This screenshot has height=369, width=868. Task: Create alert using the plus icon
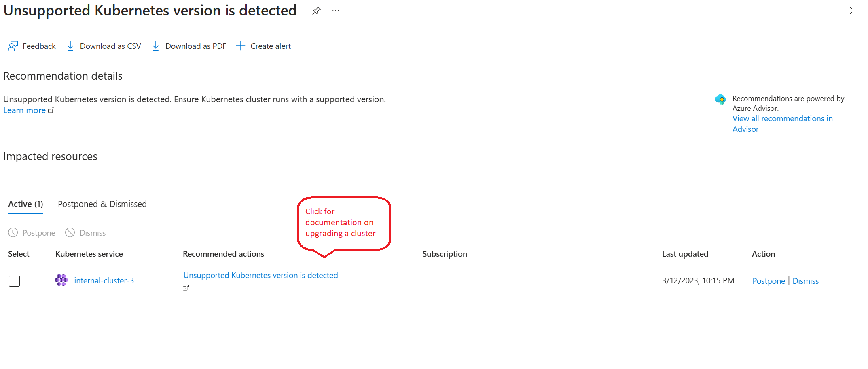pyautogui.click(x=241, y=46)
